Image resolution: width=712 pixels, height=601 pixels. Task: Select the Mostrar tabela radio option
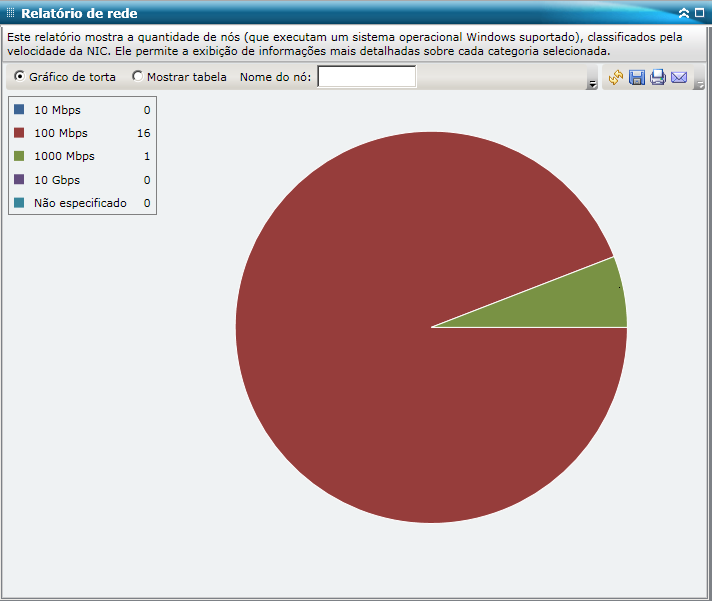pos(137,76)
